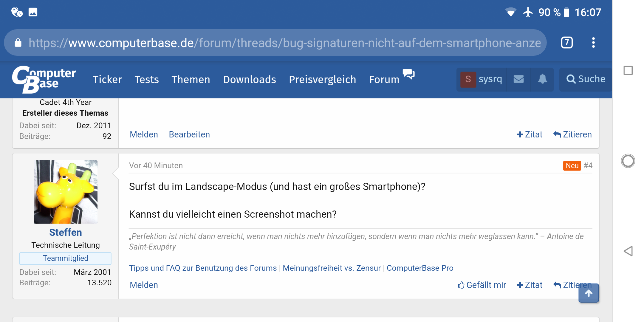Screen dimensions: 644x322
Task: Go to the Downloads section
Action: (x=250, y=80)
